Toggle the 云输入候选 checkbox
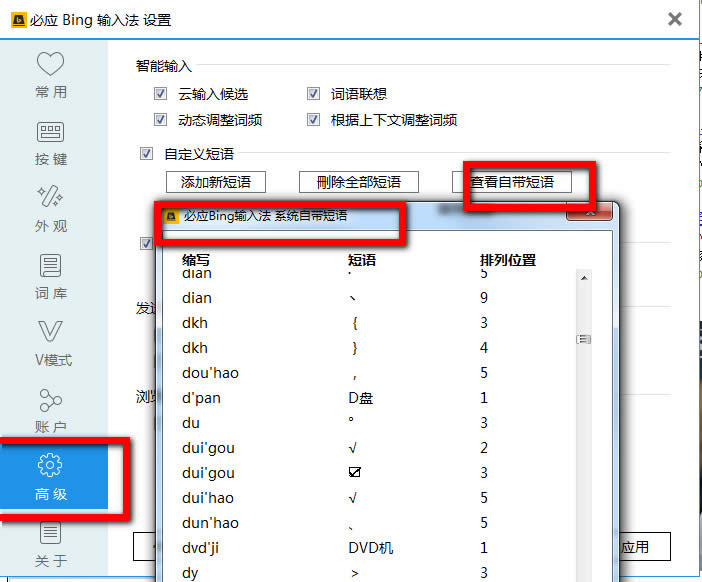Viewport: 702px width, 582px height. (160, 94)
